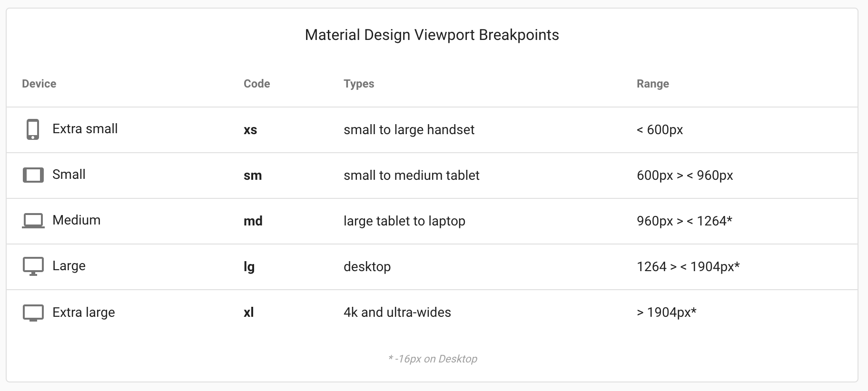
Task: Click the xs code cell
Action: 250,130
